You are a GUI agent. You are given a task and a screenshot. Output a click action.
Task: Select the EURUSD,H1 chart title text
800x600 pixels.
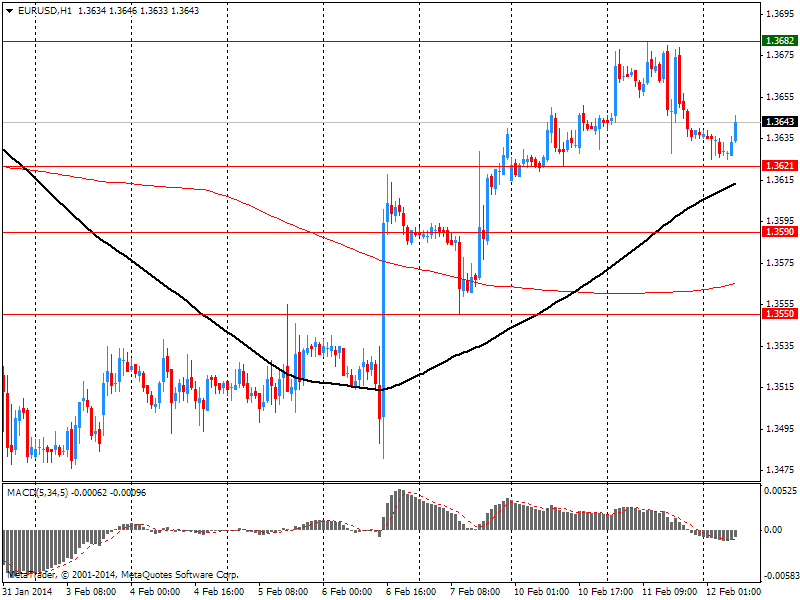tap(45, 11)
